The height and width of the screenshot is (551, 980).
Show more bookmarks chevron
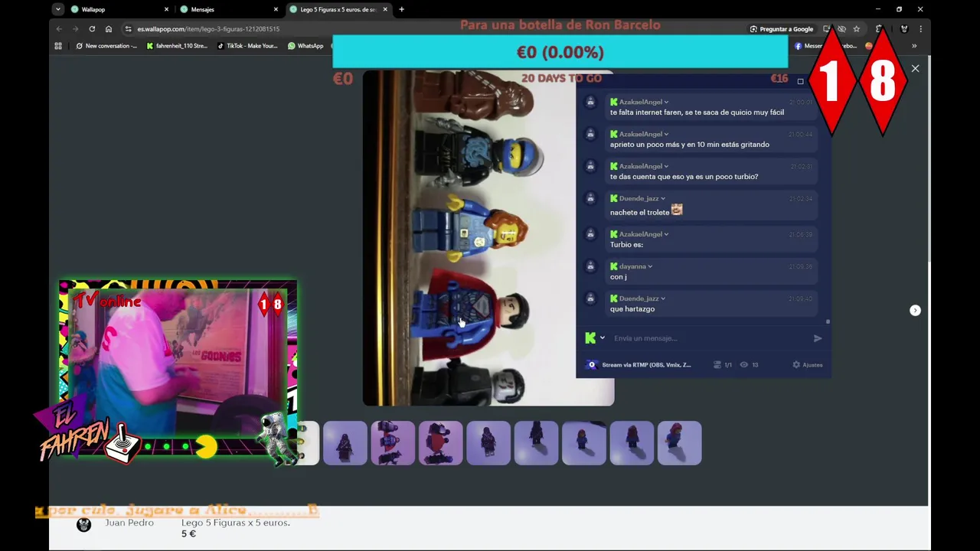pos(914,46)
